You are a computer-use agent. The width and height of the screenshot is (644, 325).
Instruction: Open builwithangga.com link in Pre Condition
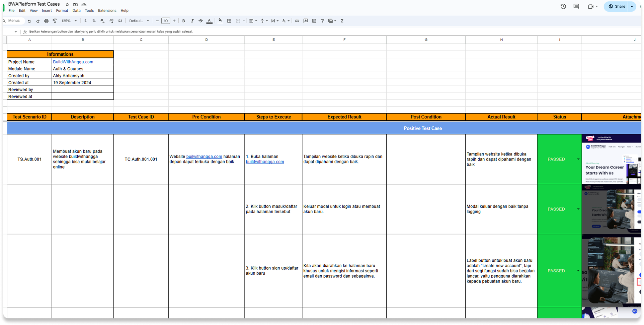204,157
